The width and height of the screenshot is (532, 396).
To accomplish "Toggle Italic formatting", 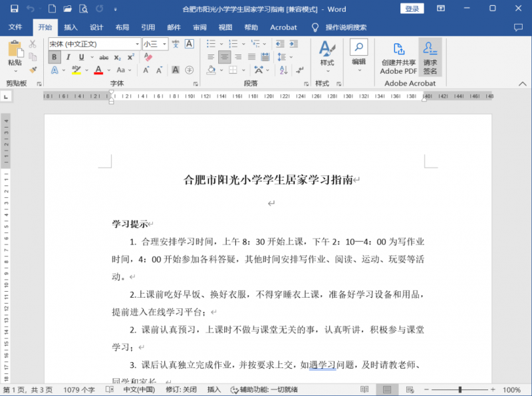I will [68, 57].
